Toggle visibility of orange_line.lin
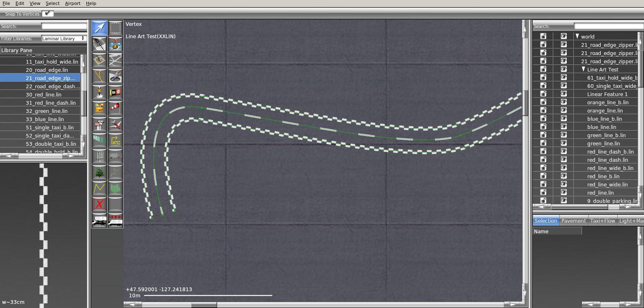Viewport: 644px width, 308px height. pos(563,110)
